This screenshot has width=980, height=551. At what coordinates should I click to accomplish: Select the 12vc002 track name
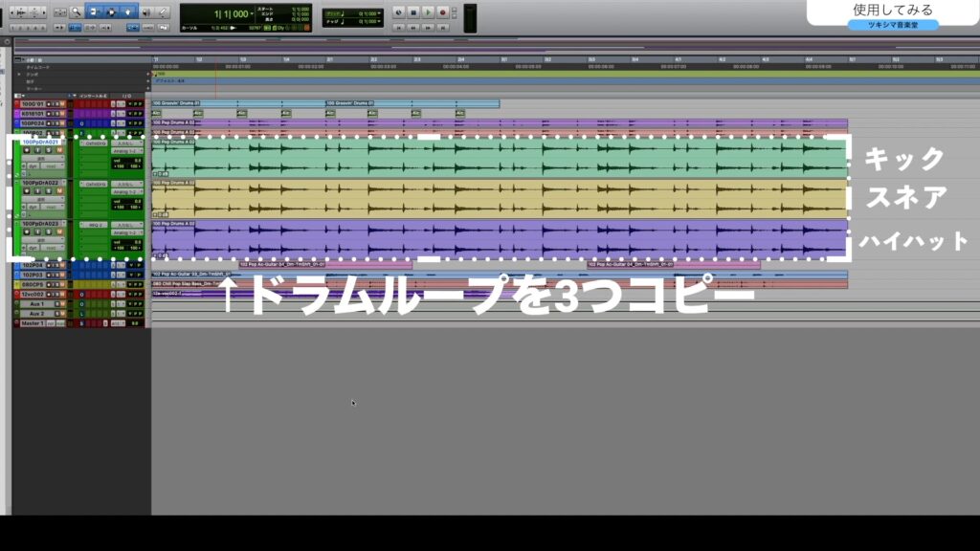33,295
